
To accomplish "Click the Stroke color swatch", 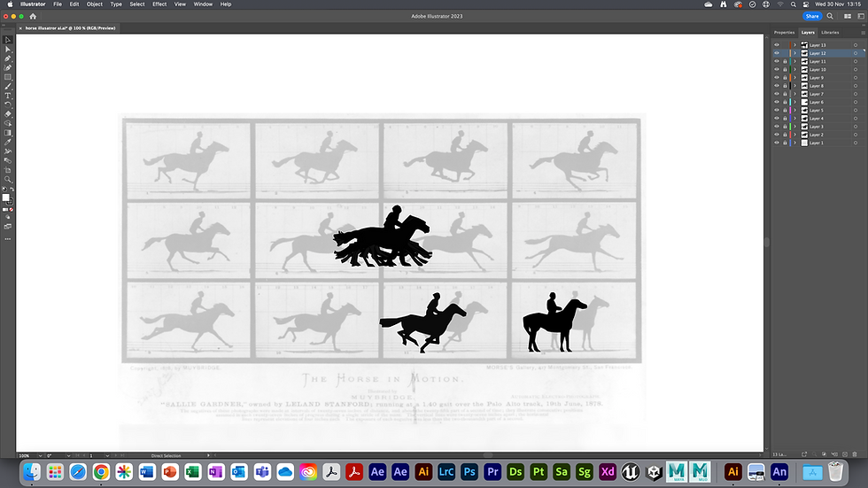I will tap(10, 201).
